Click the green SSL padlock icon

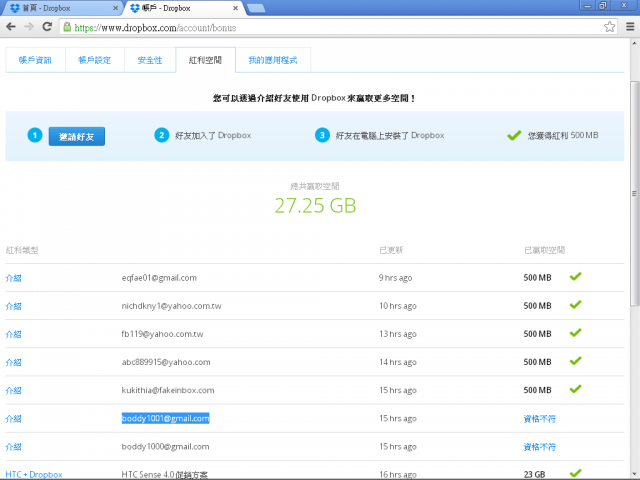[x=67, y=27]
